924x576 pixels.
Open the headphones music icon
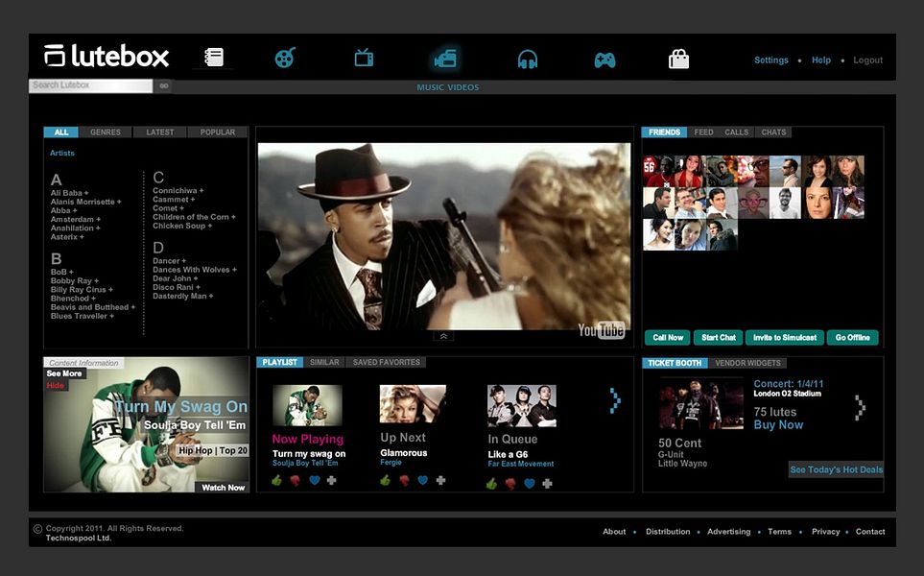tap(528, 59)
